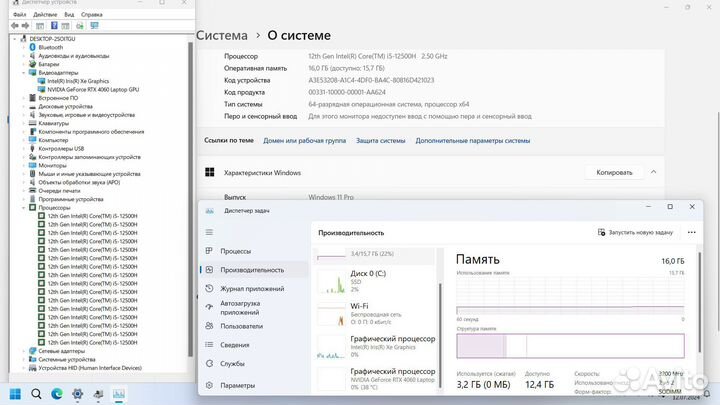720x405 pixels.
Task: Click the scan hardware monitor icon in toolbar
Action: click(94, 26)
